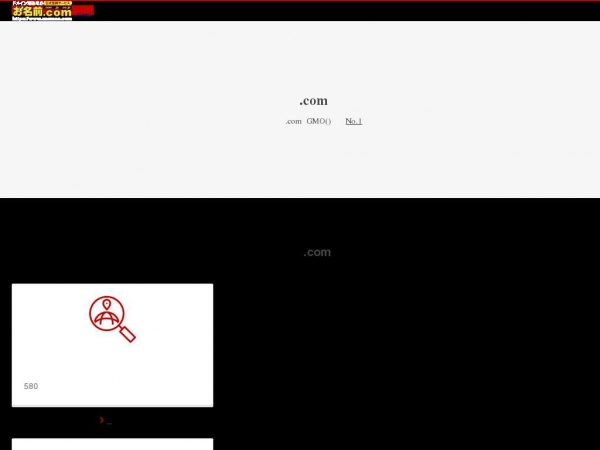Click the globe magnifier search icon

tap(112, 319)
